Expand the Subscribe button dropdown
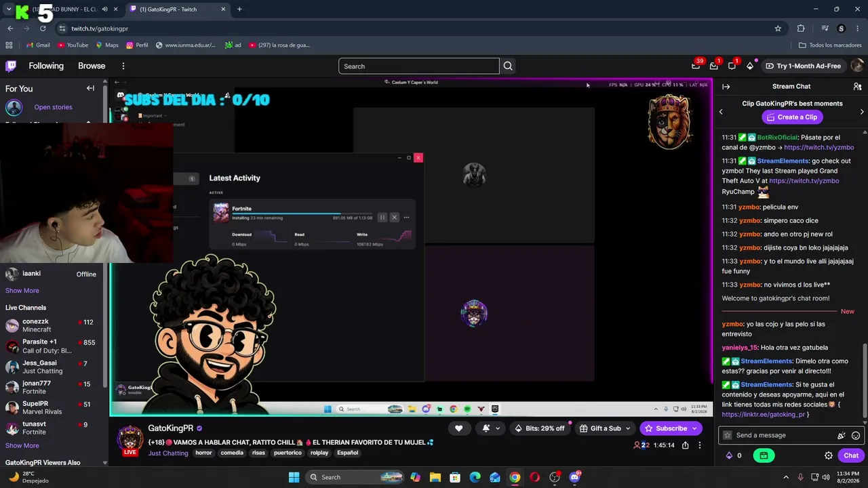The width and height of the screenshot is (868, 488). (694, 428)
